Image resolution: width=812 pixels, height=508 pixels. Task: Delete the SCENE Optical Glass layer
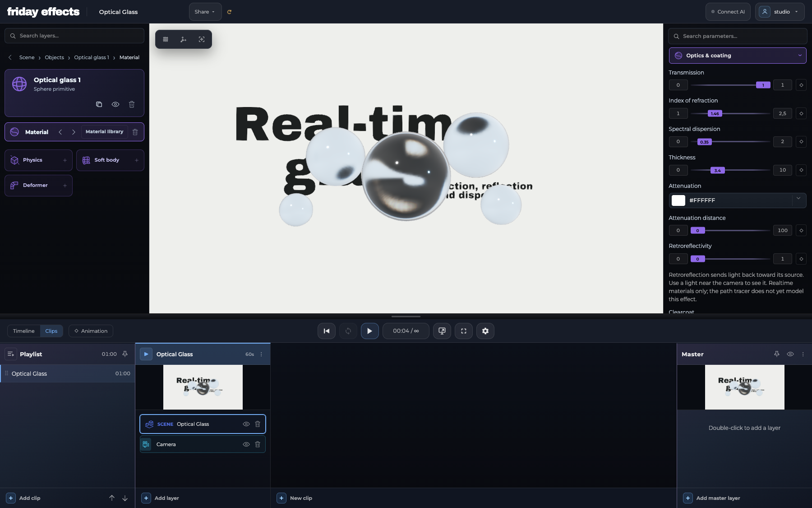point(258,424)
